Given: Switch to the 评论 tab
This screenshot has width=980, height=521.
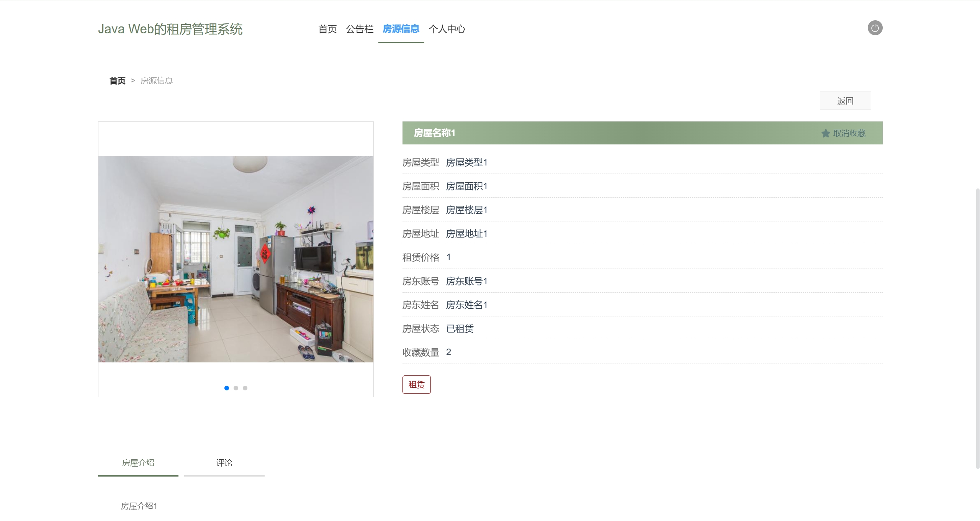Looking at the screenshot, I should (224, 463).
